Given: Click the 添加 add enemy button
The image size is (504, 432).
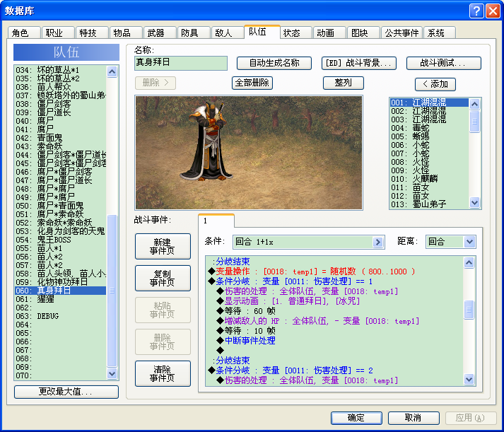Looking at the screenshot, I should pos(435,84).
